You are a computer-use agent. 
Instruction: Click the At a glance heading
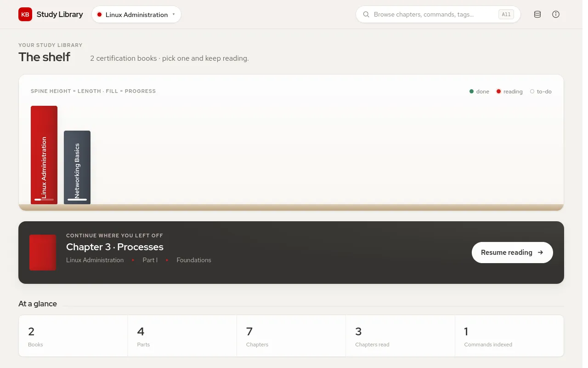click(x=38, y=304)
